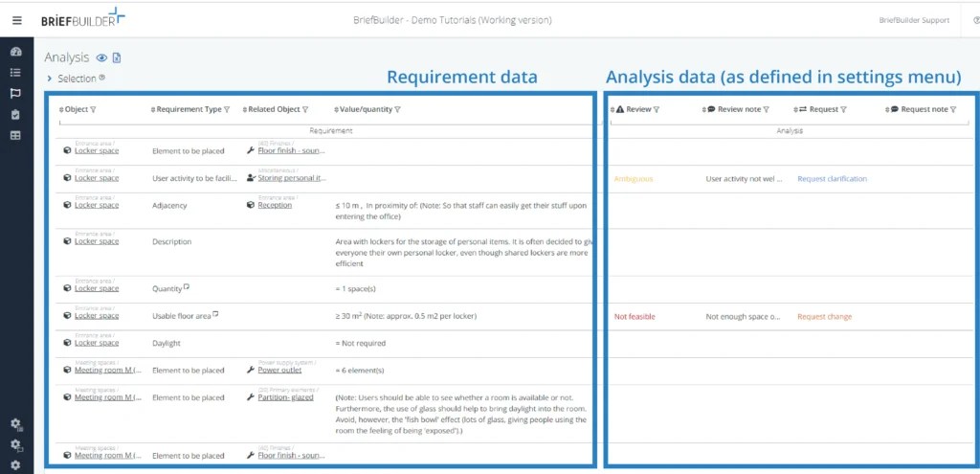Open Locker space in the Adjacency row

97,205
